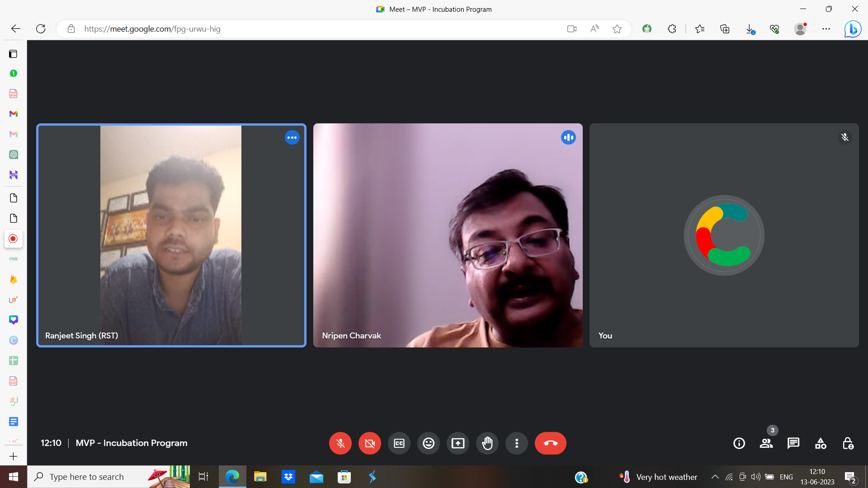Screen dimensions: 868x488
Task: Switch to the active recording Meet tab
Action: [13, 239]
